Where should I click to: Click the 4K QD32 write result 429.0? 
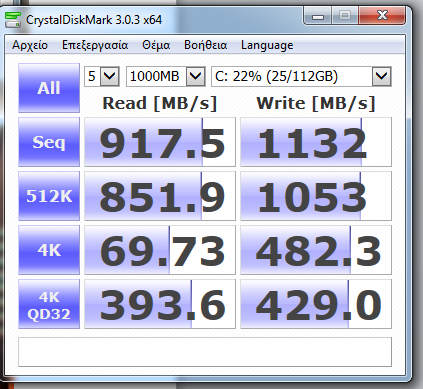tap(316, 304)
